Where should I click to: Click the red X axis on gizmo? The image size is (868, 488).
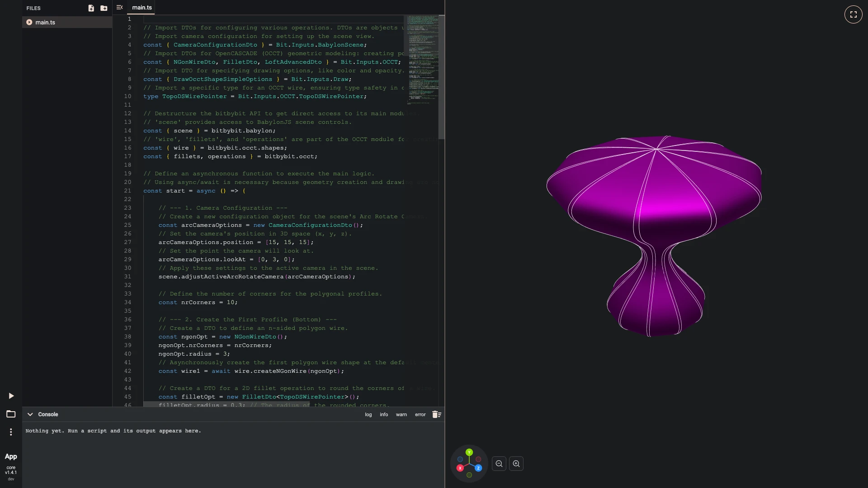(460, 468)
